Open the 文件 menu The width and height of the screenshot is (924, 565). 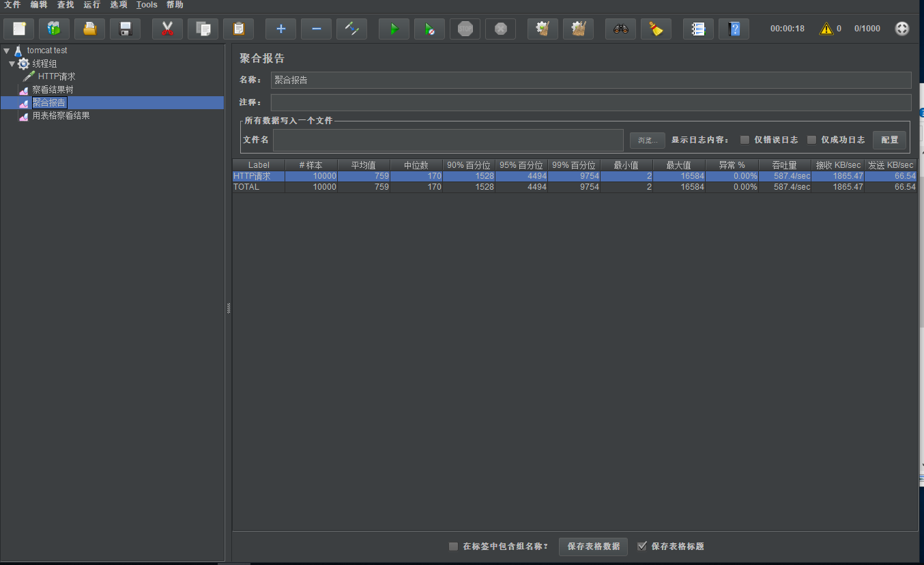pyautogui.click(x=12, y=5)
